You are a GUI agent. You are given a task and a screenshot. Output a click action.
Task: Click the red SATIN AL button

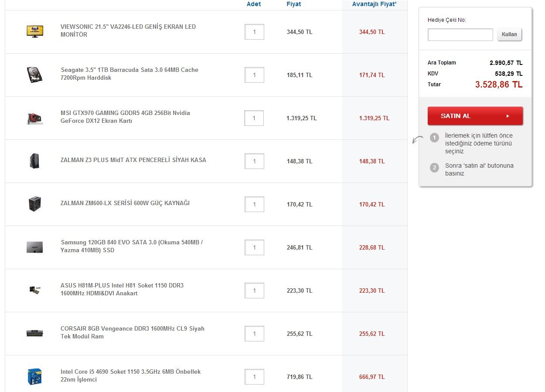[x=475, y=116]
